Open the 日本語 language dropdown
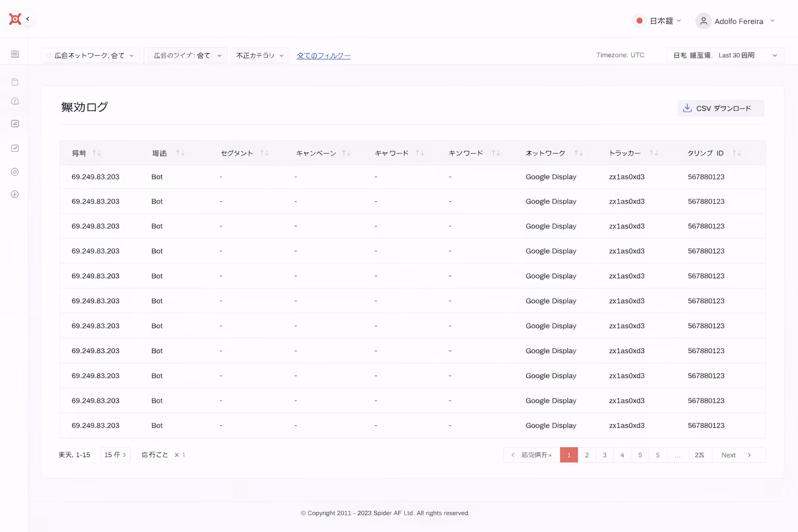This screenshot has width=798, height=532. 666,21
